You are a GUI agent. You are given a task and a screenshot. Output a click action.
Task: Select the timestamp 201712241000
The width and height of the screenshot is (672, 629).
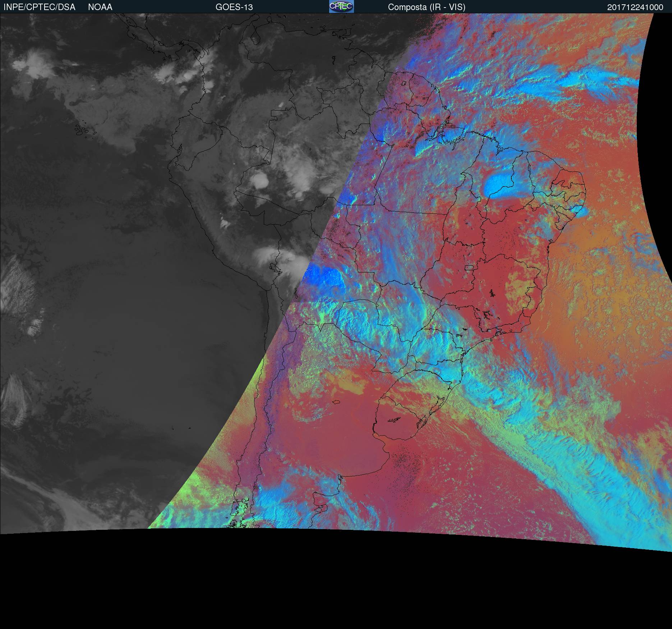click(635, 7)
